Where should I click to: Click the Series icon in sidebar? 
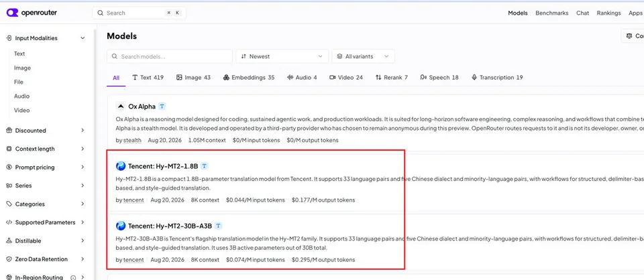coord(9,186)
